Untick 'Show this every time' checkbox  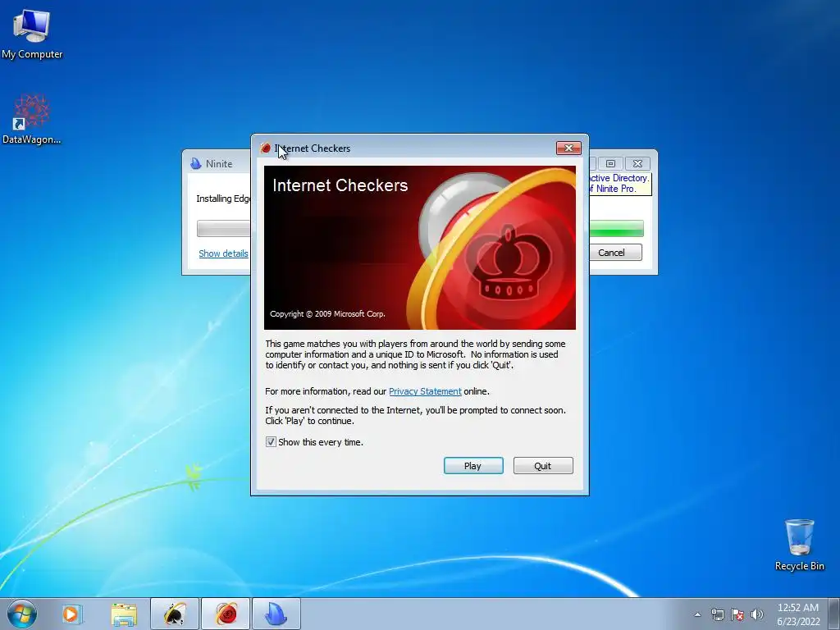271,442
